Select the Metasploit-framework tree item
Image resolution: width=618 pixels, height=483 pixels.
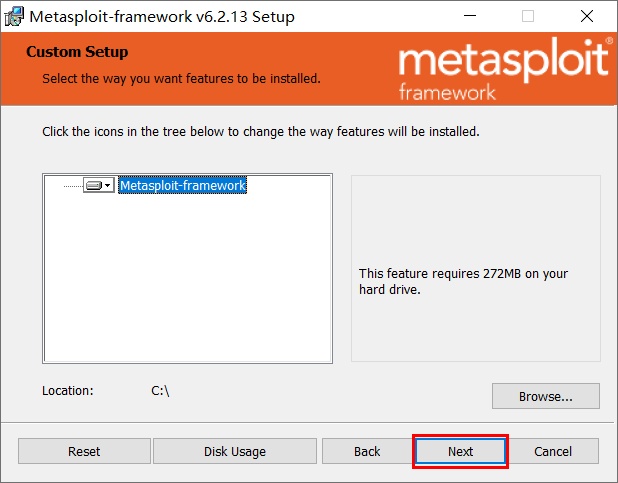pyautogui.click(x=182, y=185)
